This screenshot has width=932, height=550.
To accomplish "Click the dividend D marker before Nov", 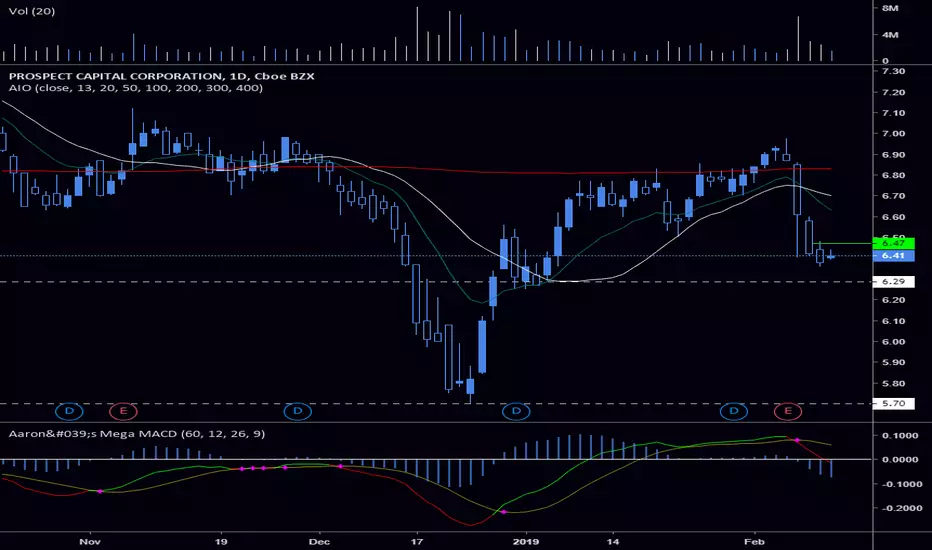I will pyautogui.click(x=69, y=411).
